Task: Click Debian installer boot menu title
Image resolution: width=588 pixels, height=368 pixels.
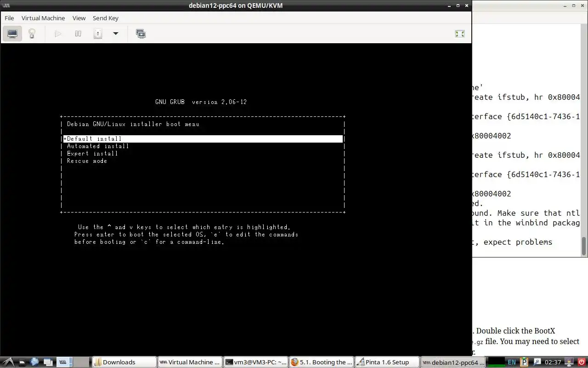Action: coord(133,124)
